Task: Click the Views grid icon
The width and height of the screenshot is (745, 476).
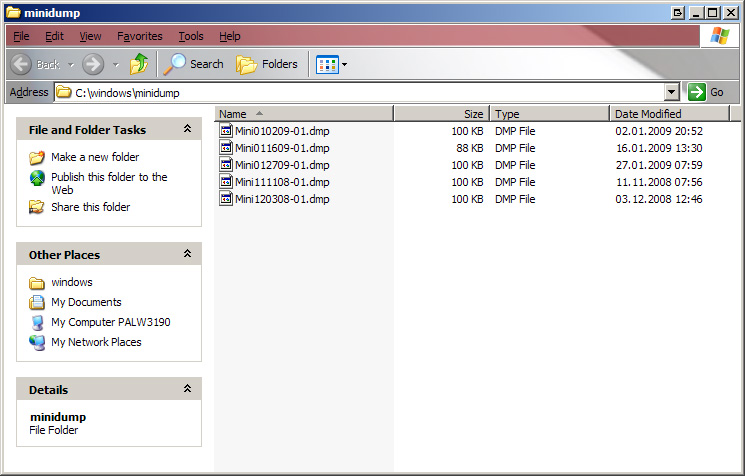Action: tap(327, 64)
